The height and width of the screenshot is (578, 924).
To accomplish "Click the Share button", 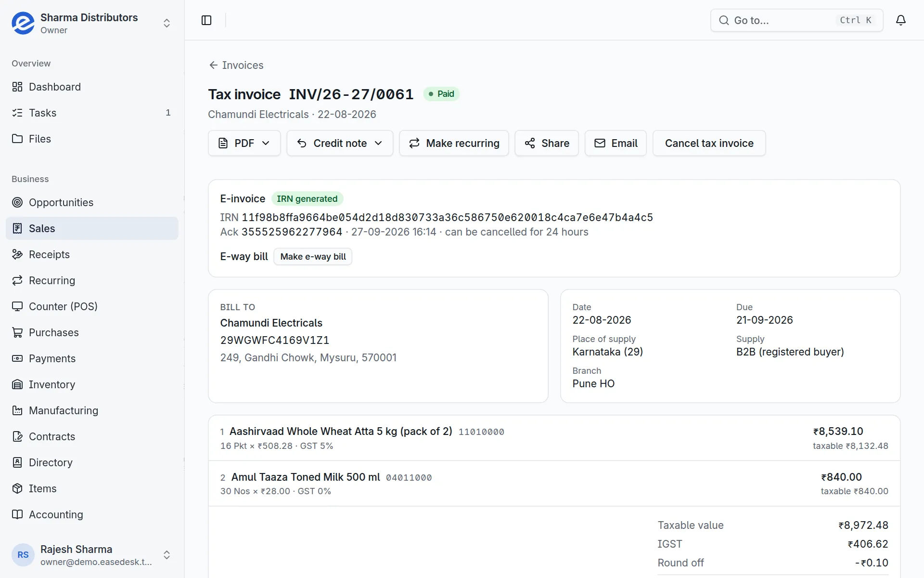I will pos(547,143).
